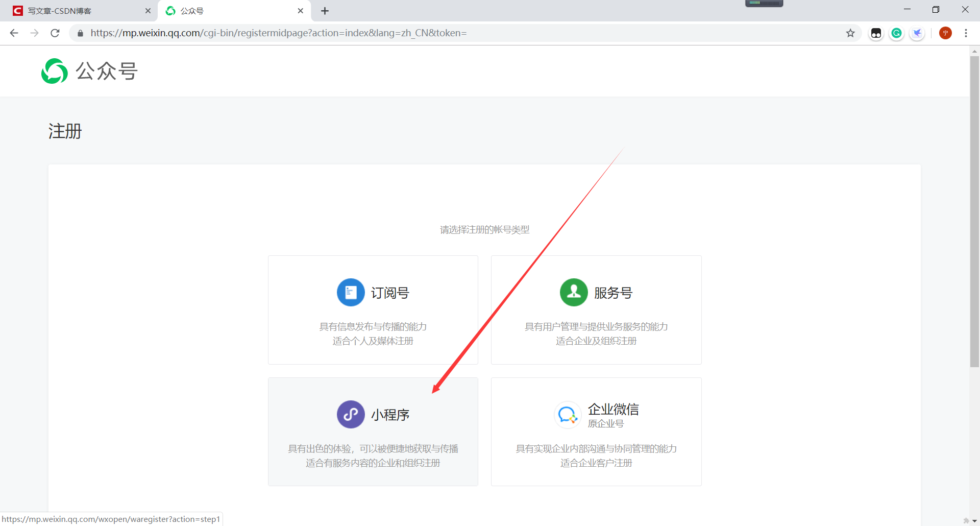Click the 企业微信 title text
Screen dimensions: 980x526
tap(613, 409)
